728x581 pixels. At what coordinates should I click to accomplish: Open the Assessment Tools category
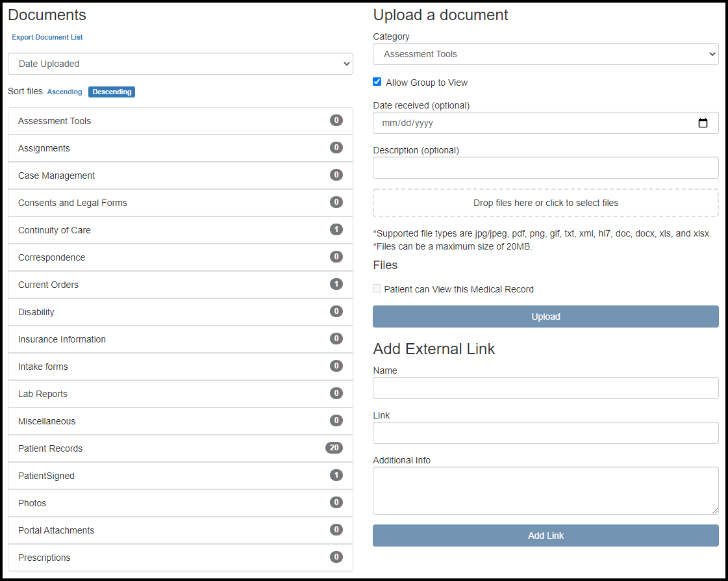tap(55, 121)
